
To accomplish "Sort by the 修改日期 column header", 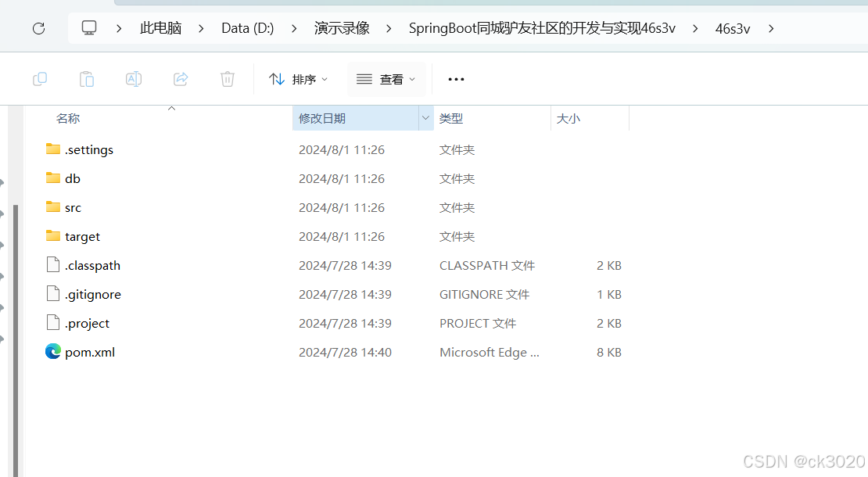I will tap(322, 118).
